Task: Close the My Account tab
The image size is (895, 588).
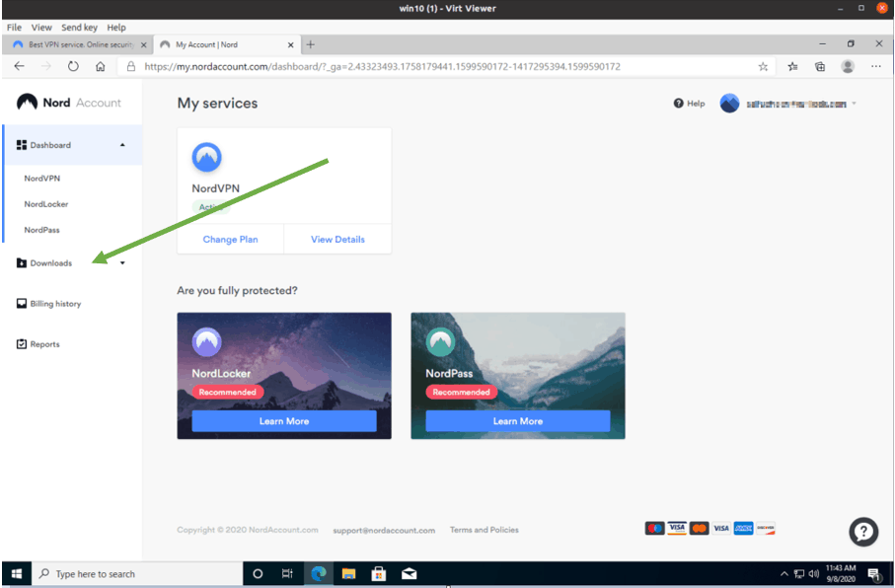Action: point(290,44)
